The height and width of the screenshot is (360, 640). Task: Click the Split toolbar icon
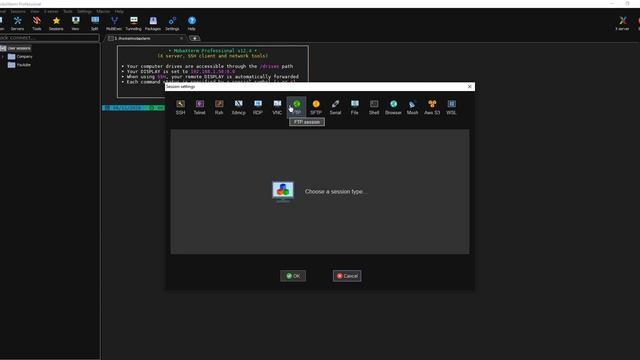[95, 23]
